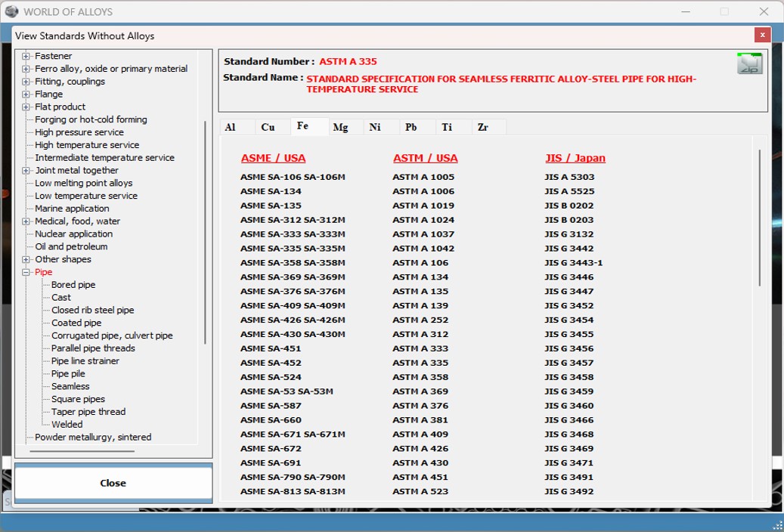Select the Fe tab

pos(309,126)
